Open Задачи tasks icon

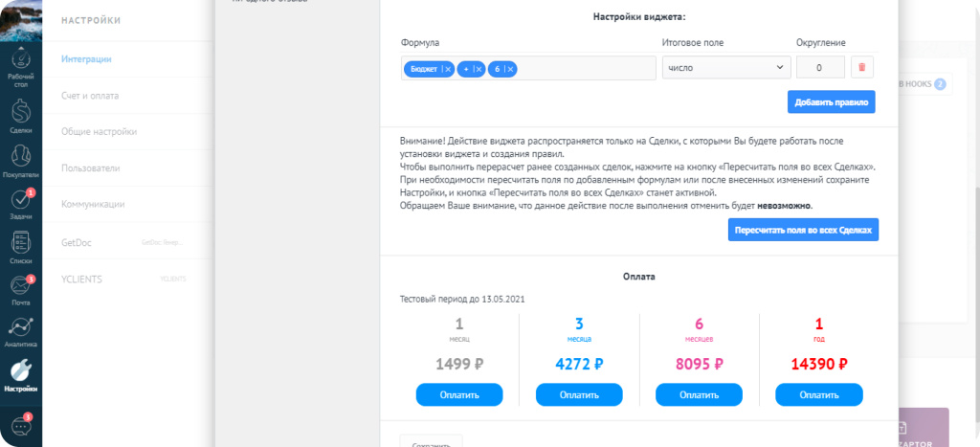pos(20,203)
